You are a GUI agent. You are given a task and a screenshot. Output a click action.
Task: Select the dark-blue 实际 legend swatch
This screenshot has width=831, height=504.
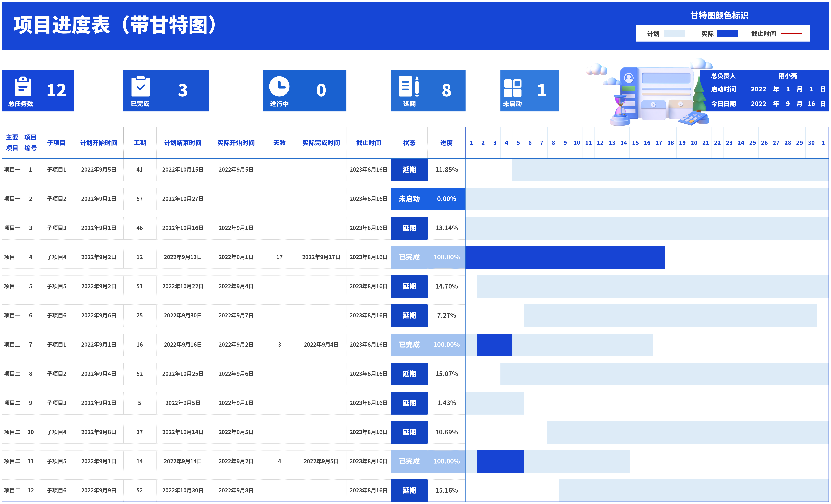tap(727, 34)
